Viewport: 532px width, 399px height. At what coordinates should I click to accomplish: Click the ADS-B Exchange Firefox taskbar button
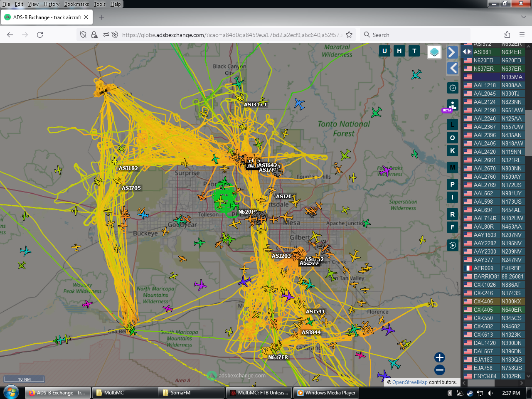[x=57, y=393]
